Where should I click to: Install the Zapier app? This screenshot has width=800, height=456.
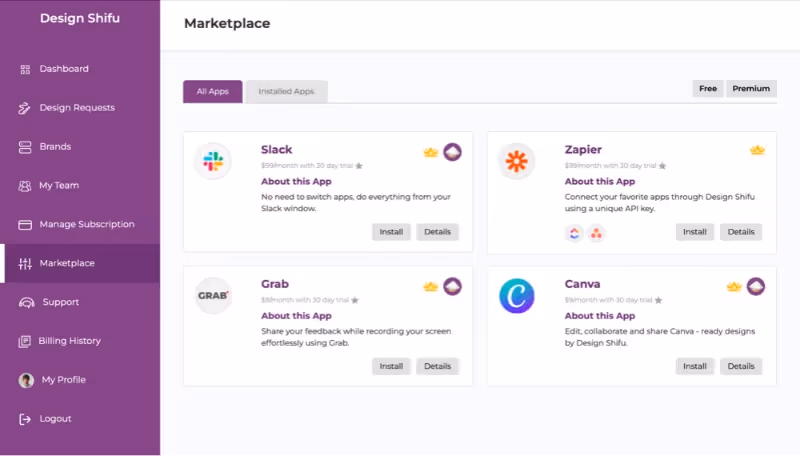tap(694, 232)
